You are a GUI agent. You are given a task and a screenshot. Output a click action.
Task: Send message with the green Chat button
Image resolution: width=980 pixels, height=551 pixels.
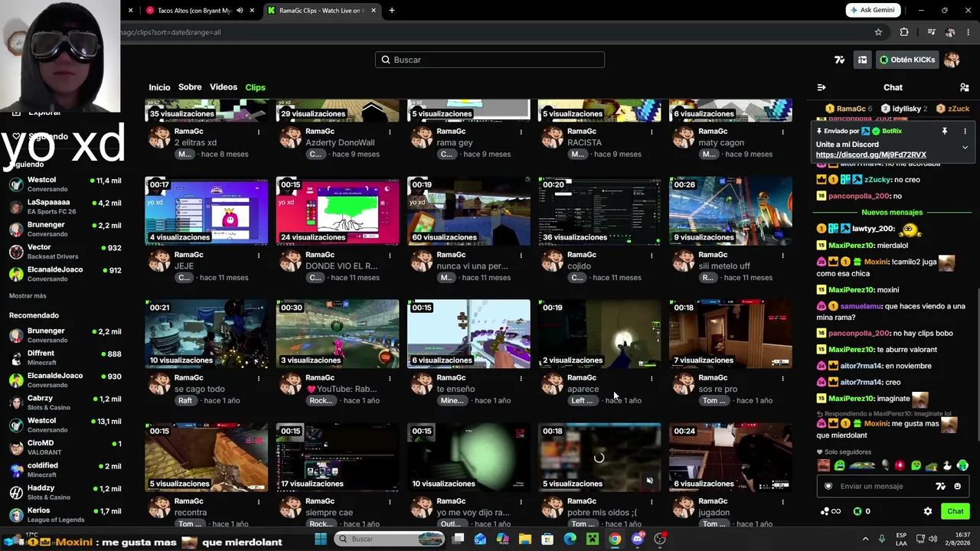955,511
